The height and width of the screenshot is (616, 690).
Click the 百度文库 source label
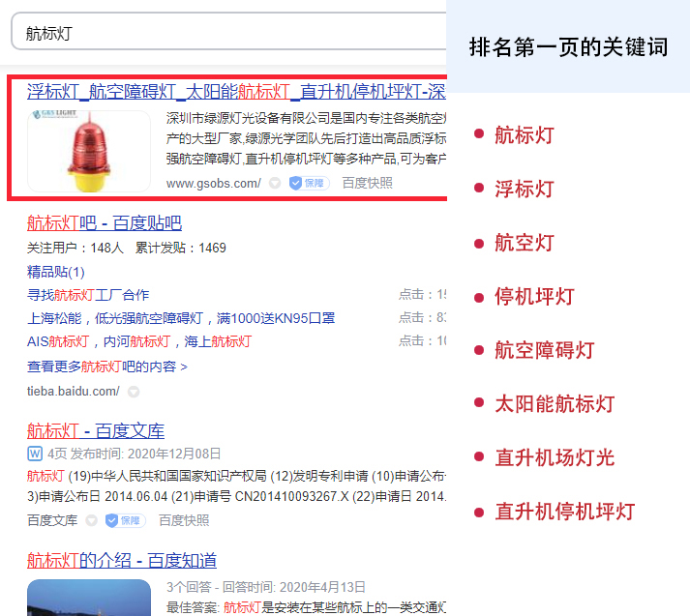(52, 520)
